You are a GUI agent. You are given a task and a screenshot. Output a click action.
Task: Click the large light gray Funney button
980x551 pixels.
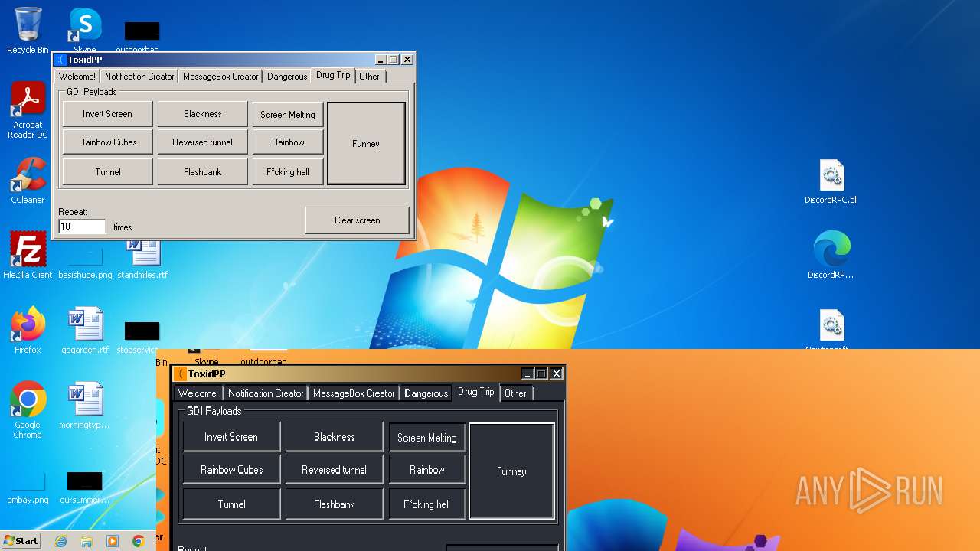pos(366,144)
